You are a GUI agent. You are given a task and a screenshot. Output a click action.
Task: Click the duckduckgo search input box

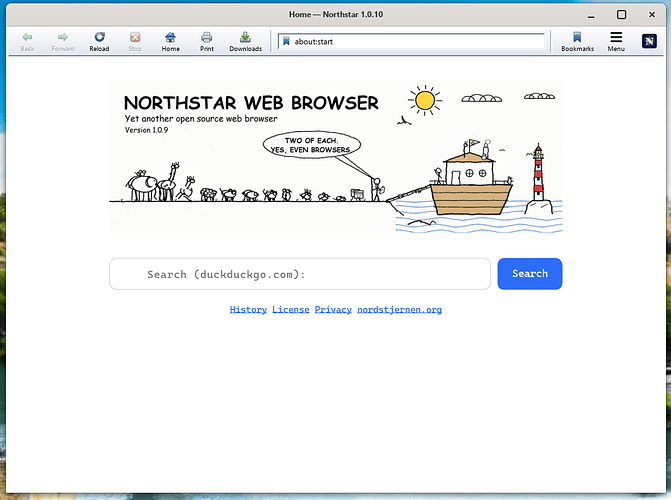coord(300,274)
